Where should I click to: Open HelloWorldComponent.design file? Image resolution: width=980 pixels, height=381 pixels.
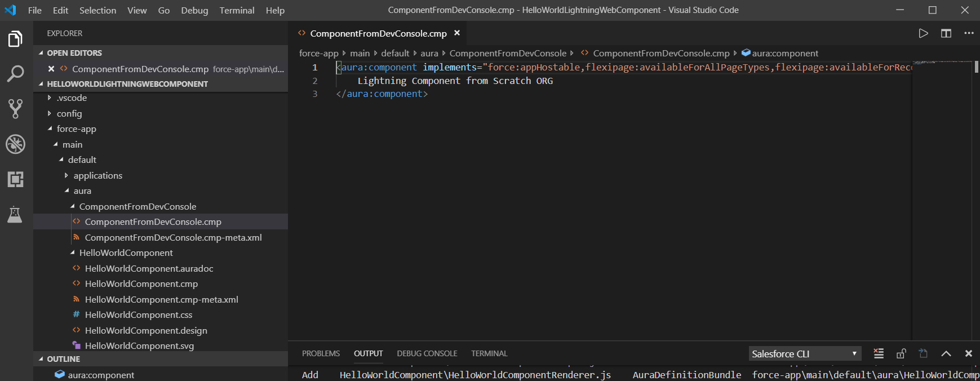coord(161,330)
